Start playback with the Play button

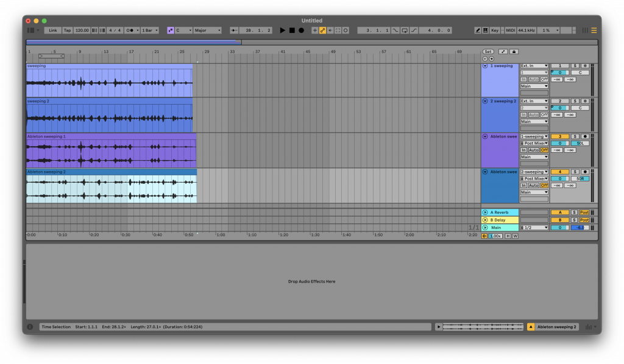282,30
